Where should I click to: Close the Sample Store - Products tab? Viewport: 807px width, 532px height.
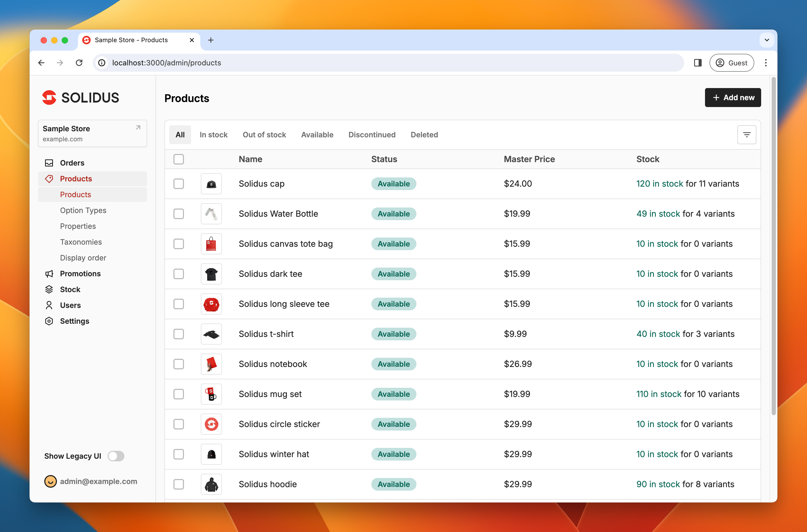tap(192, 40)
